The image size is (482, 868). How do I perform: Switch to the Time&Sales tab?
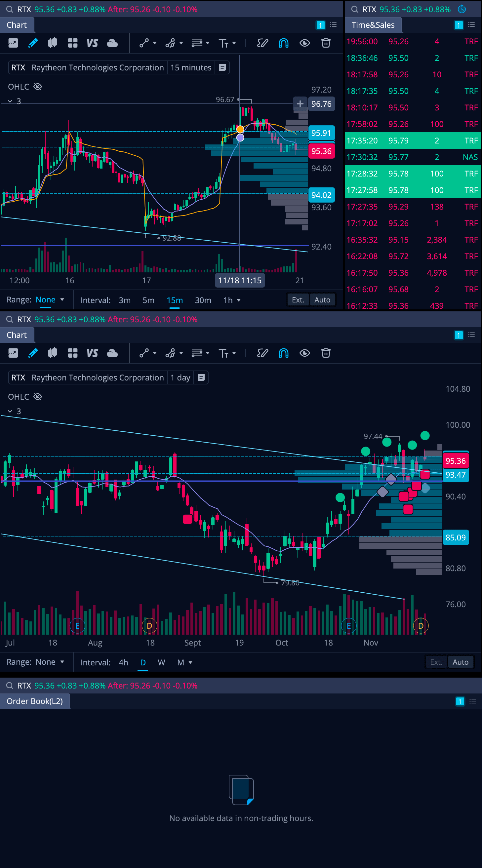(373, 25)
